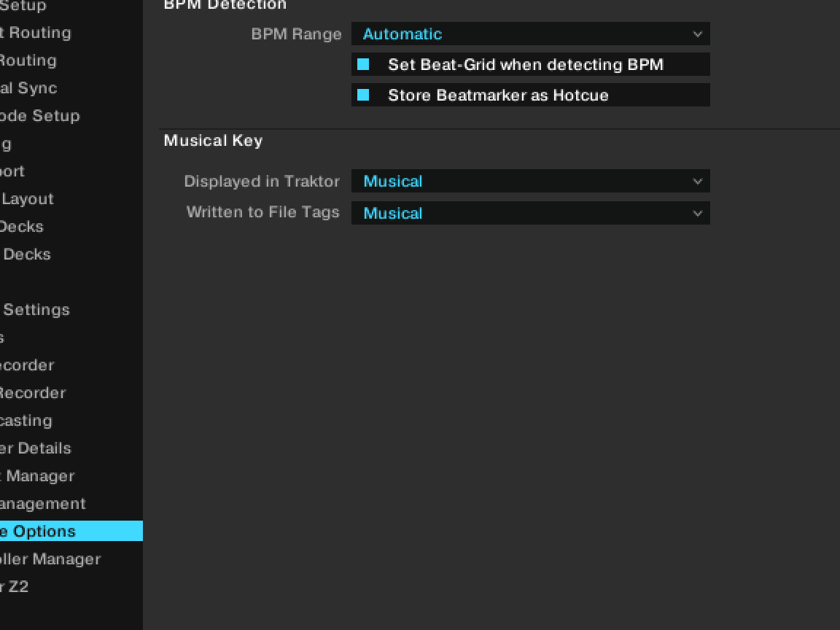Open the Written to File Tags dropdown
This screenshot has width=840, height=630.
530,214
